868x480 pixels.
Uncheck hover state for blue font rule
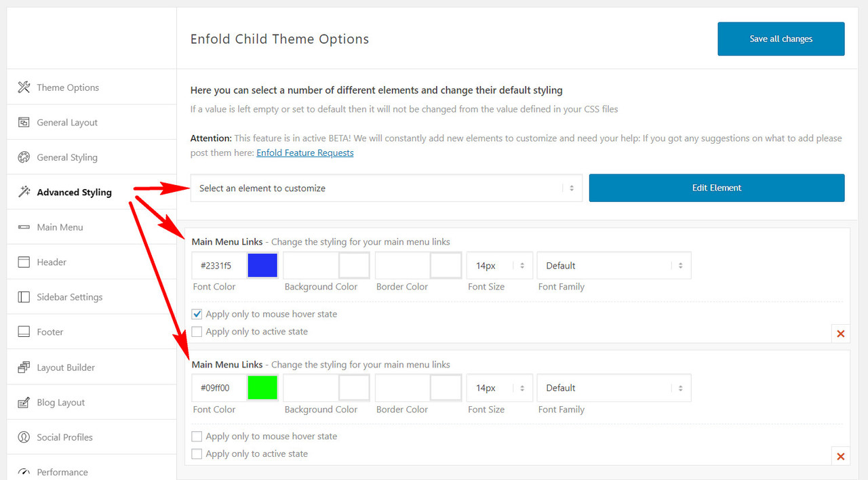coord(197,314)
